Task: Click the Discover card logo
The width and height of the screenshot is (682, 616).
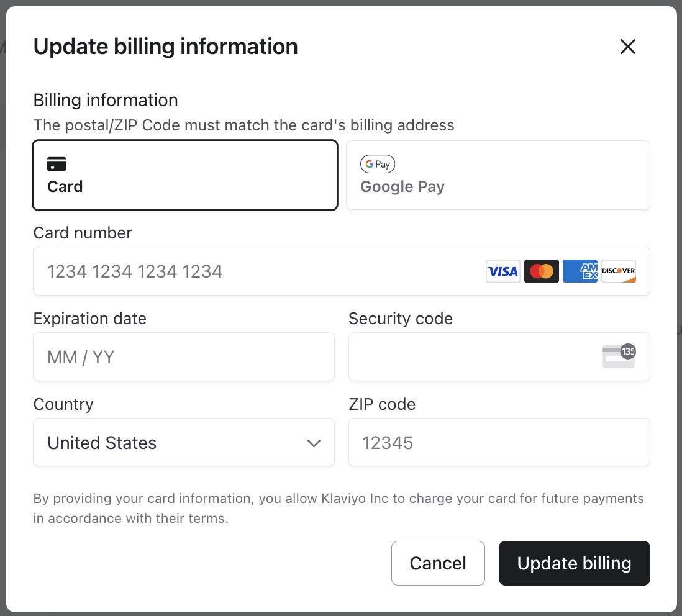Action: (x=619, y=271)
